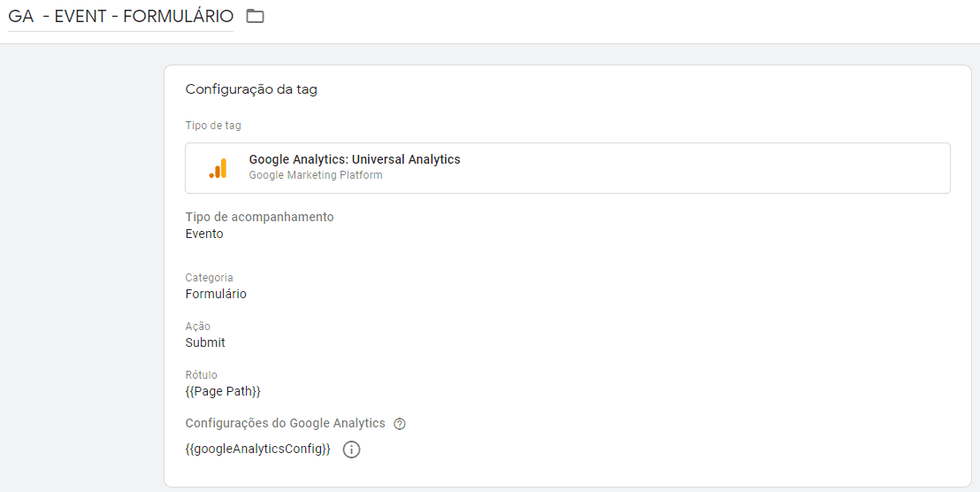This screenshot has width=980, height=492.
Task: Click the Formulário category value
Action: click(216, 294)
